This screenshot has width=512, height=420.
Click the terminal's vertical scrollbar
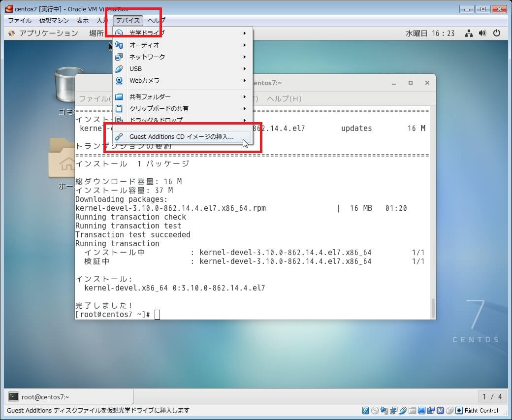coord(433,307)
